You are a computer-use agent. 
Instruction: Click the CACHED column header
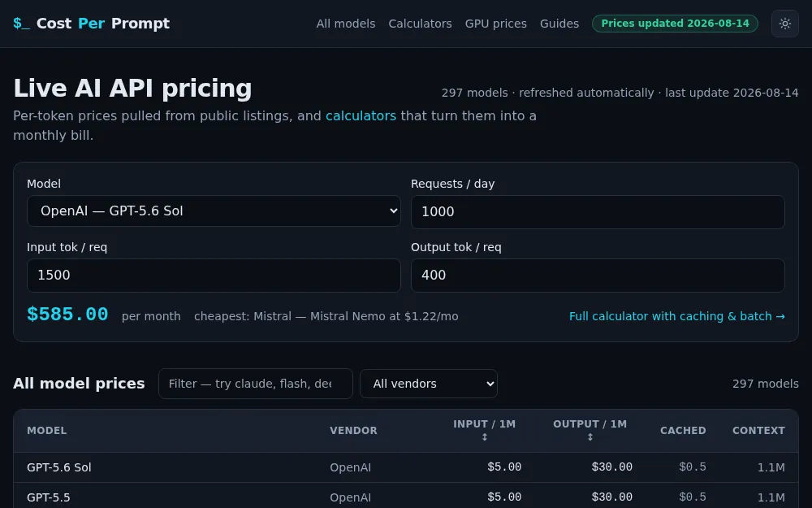tap(683, 431)
